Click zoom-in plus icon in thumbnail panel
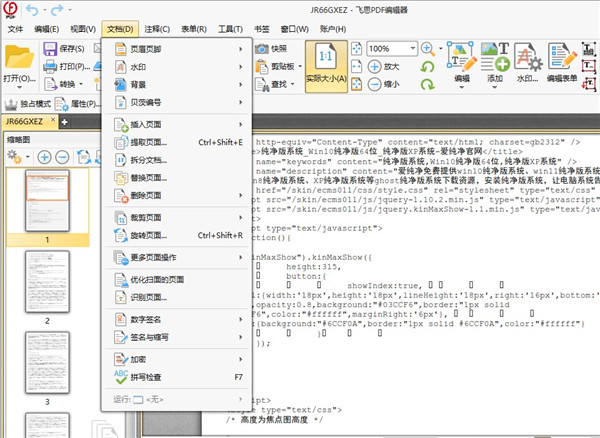The height and width of the screenshot is (438, 600). coord(46,158)
